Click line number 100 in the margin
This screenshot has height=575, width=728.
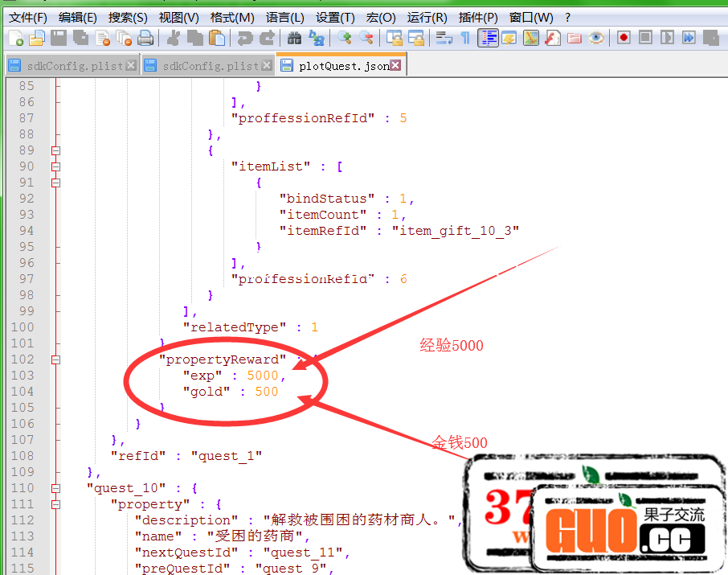pyautogui.click(x=26, y=327)
